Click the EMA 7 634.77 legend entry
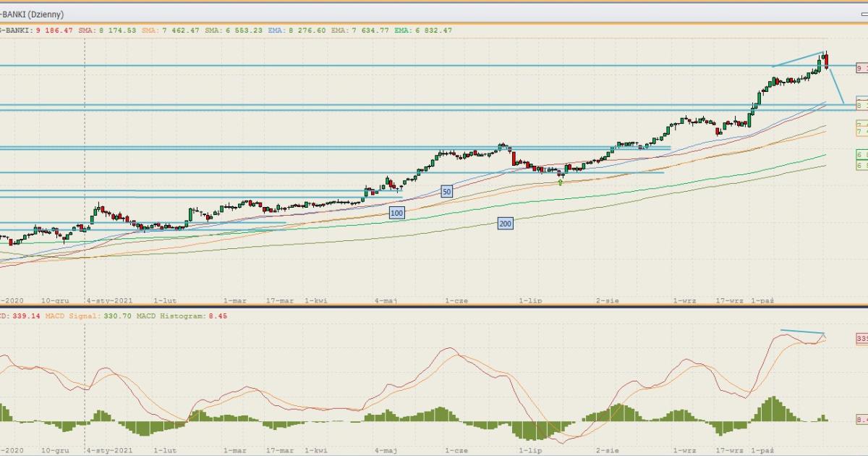 [359, 30]
